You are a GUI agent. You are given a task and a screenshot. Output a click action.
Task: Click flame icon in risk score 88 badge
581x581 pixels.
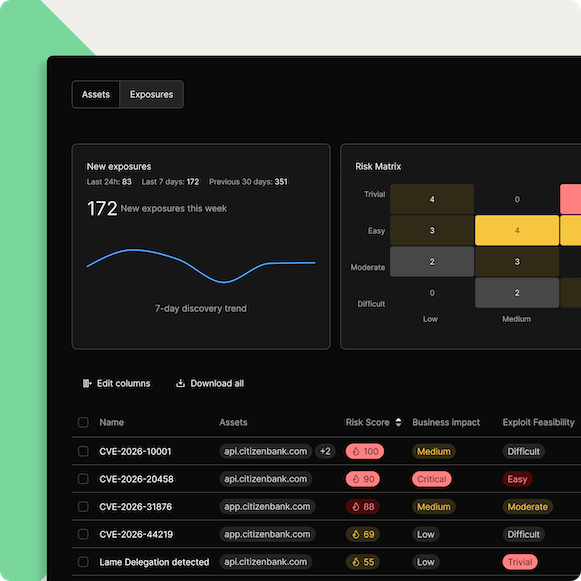pos(356,507)
